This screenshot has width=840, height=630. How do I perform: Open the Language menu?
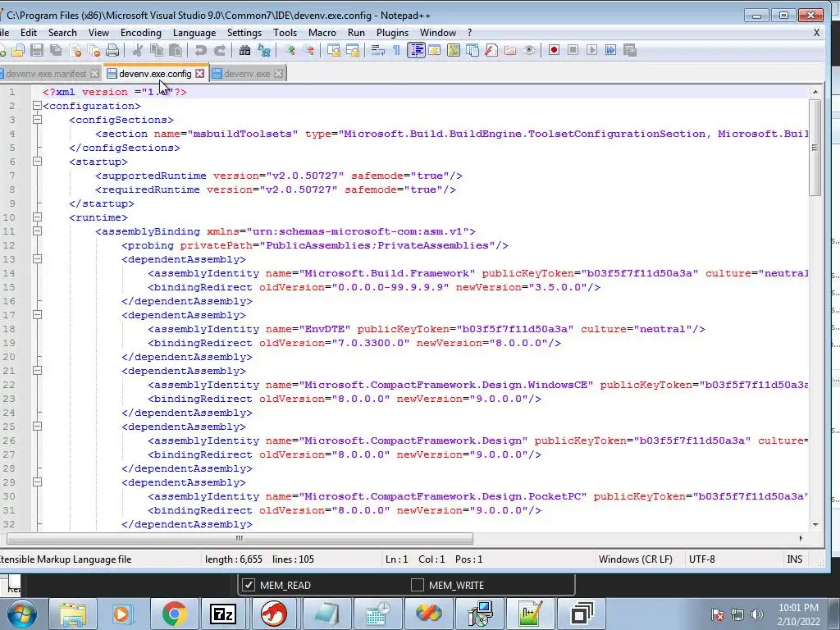pyautogui.click(x=194, y=33)
